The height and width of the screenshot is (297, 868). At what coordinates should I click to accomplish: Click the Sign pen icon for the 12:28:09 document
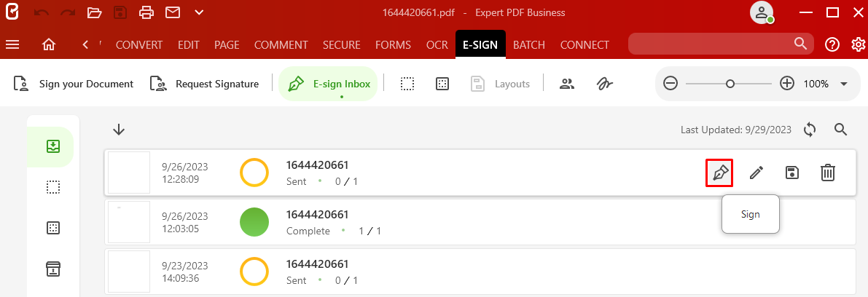[x=719, y=173]
